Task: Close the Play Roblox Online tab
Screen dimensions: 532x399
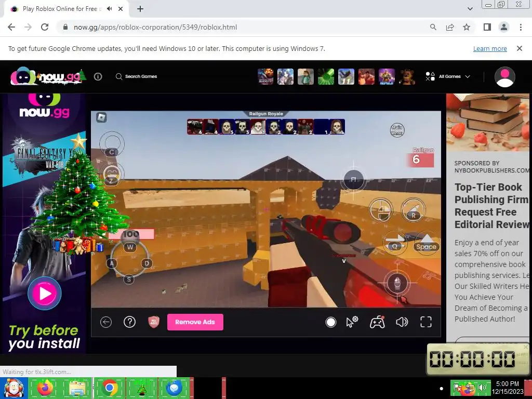Action: pos(121,9)
